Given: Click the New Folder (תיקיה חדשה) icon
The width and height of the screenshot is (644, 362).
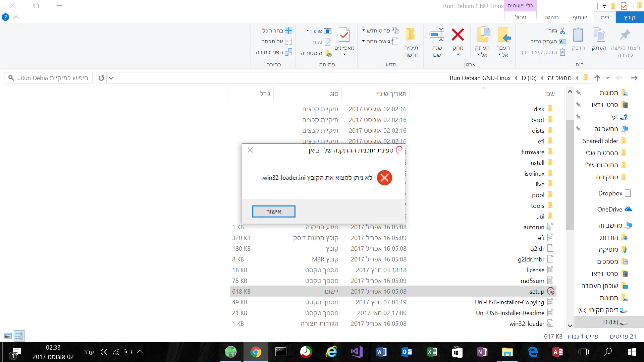Looking at the screenshot, I should point(411,35).
